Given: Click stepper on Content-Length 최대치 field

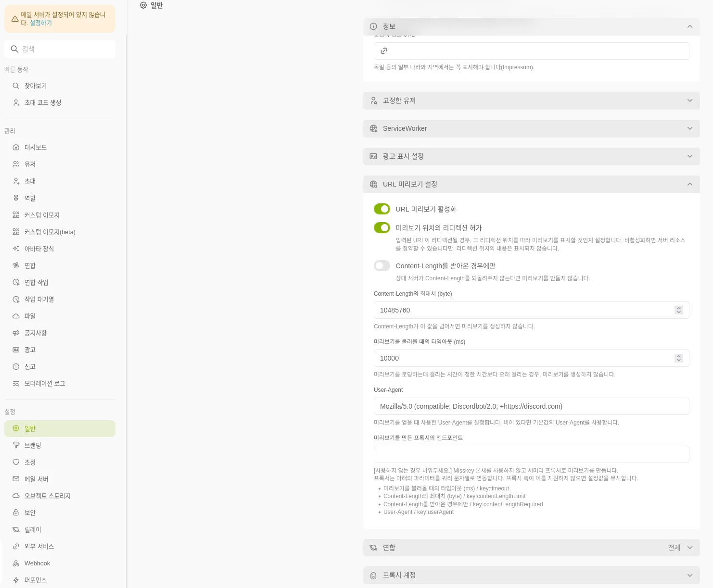Looking at the screenshot, I should click(x=679, y=310).
